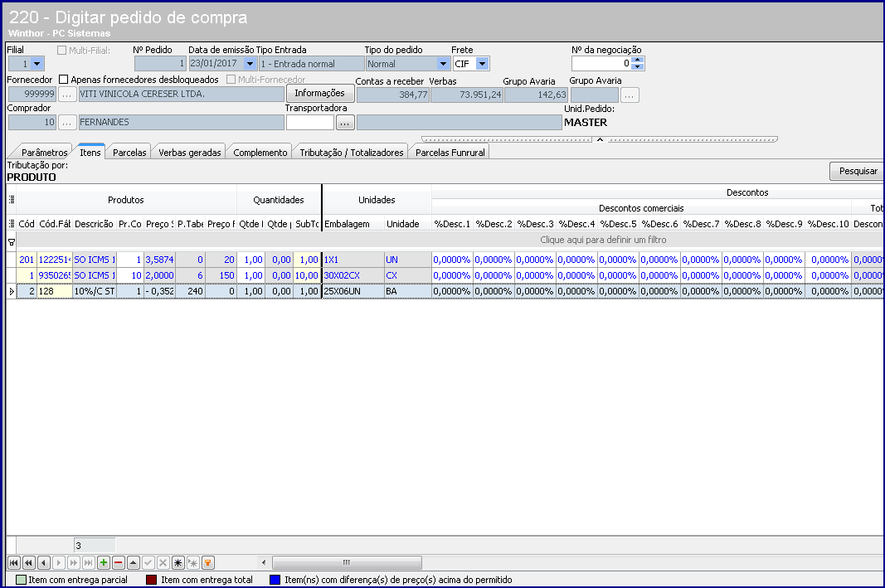Click row indicator arrow of item 128
885x588 pixels.
click(x=12, y=291)
